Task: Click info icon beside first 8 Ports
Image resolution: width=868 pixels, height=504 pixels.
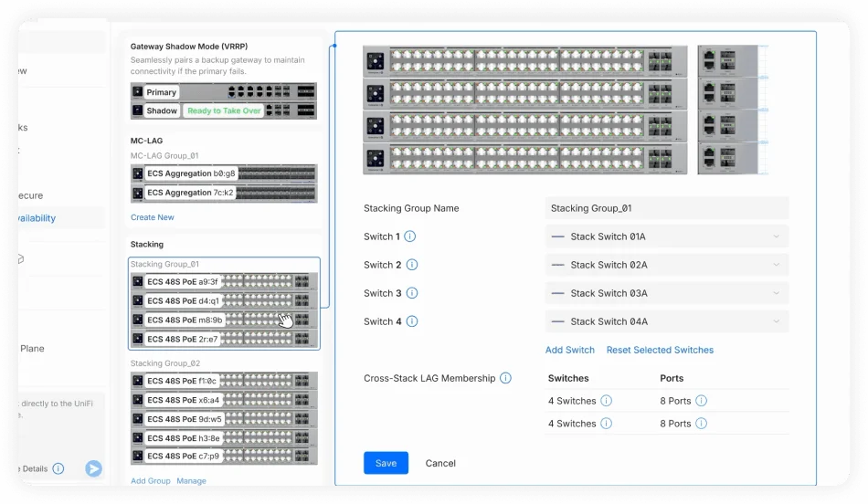Action: [702, 401]
